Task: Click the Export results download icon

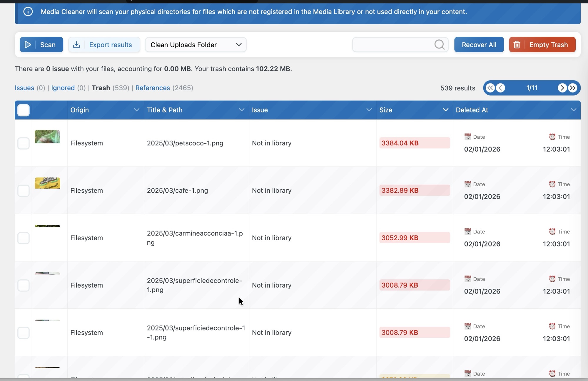Action: coord(76,45)
